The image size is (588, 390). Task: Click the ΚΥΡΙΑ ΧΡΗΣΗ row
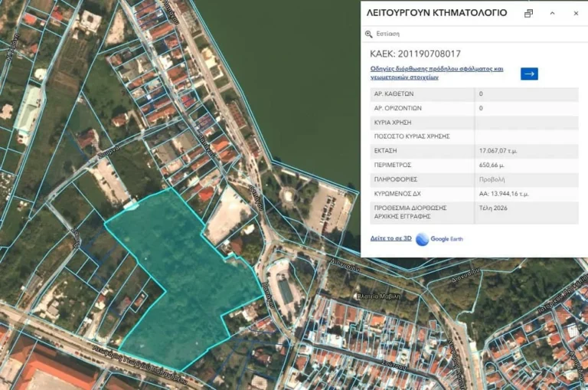coord(421,123)
